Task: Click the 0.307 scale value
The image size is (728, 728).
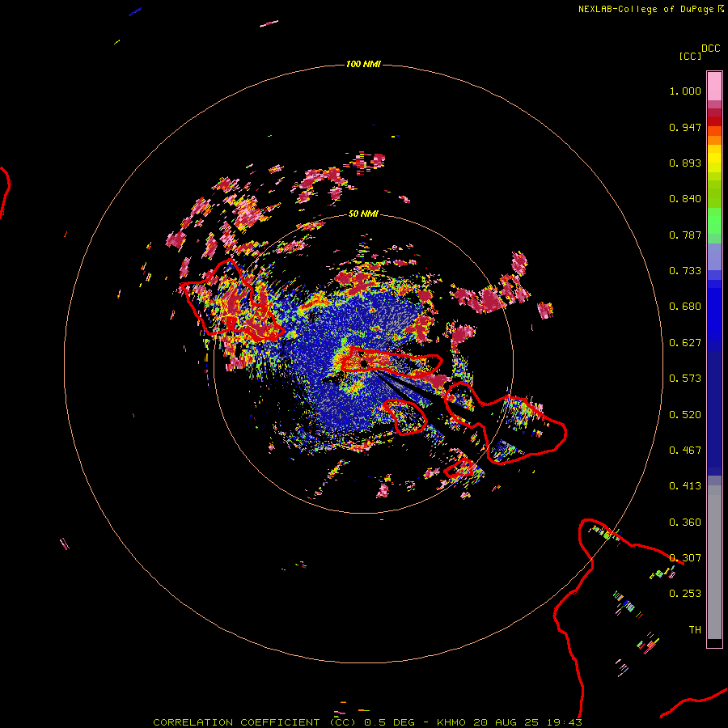Action: [685, 558]
